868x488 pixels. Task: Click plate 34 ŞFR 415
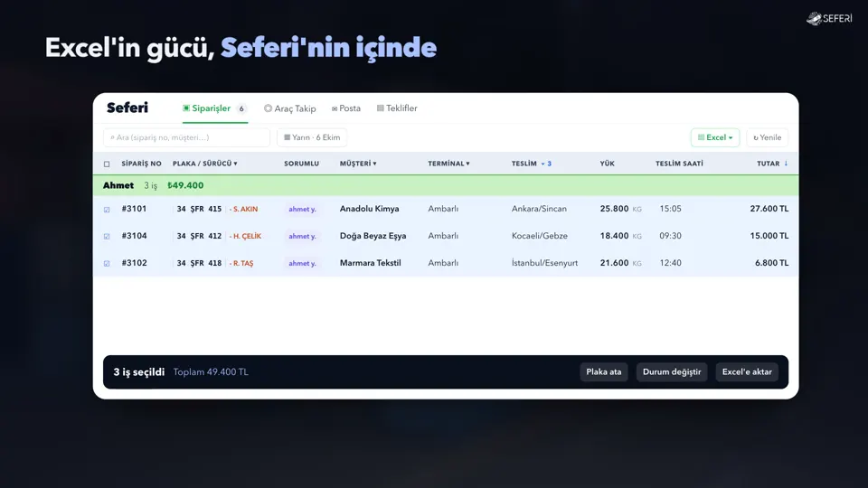(199, 209)
